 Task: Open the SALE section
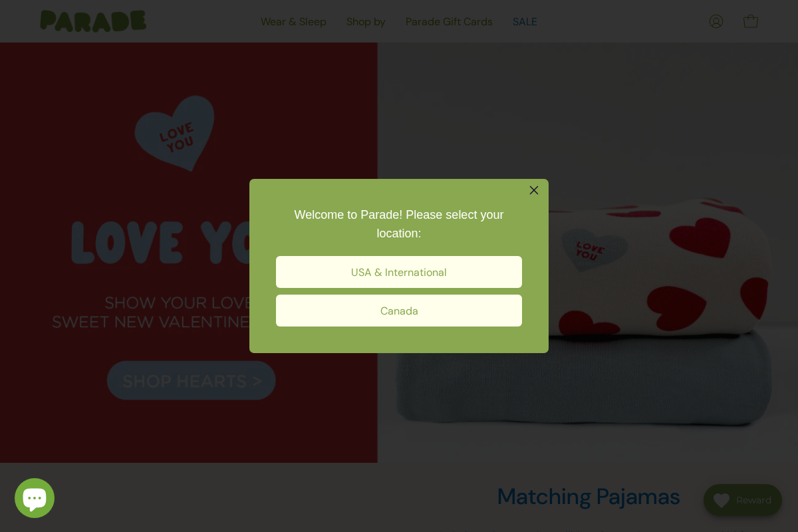[525, 21]
